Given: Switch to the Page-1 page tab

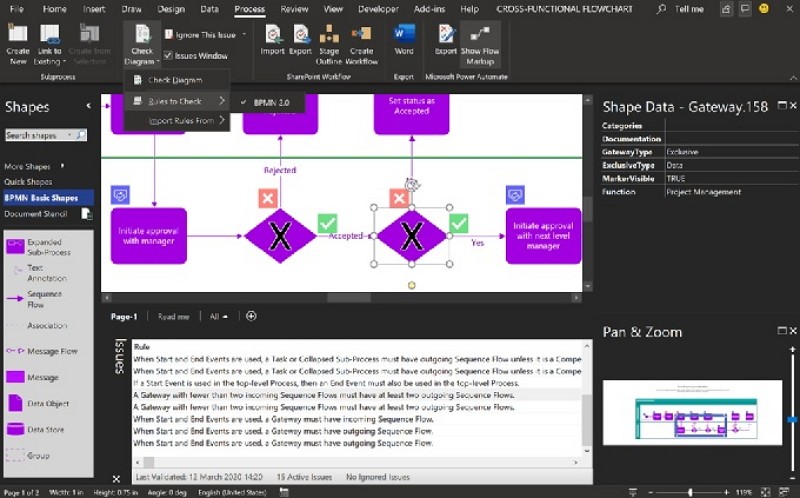Looking at the screenshot, I should click(124, 316).
